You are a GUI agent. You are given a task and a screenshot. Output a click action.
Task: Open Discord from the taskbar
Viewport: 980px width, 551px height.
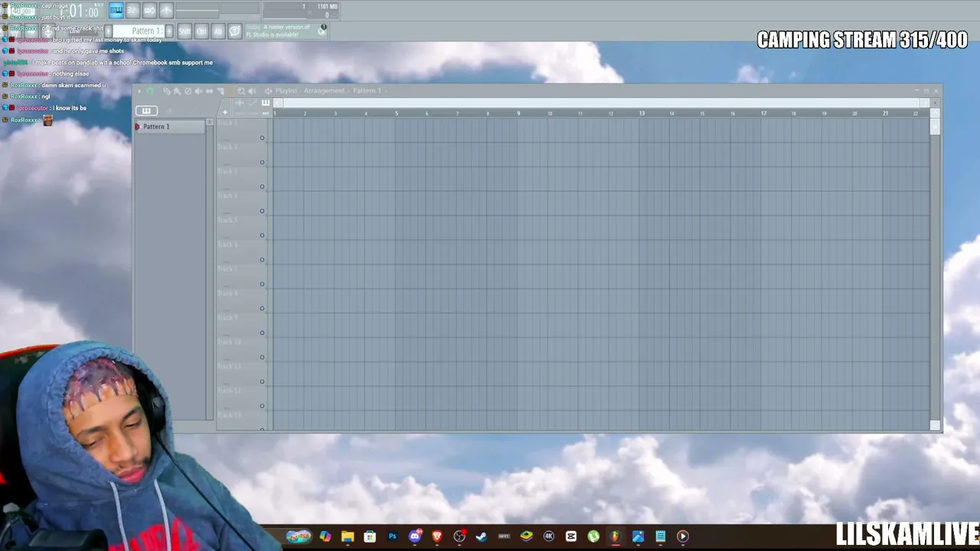(415, 536)
